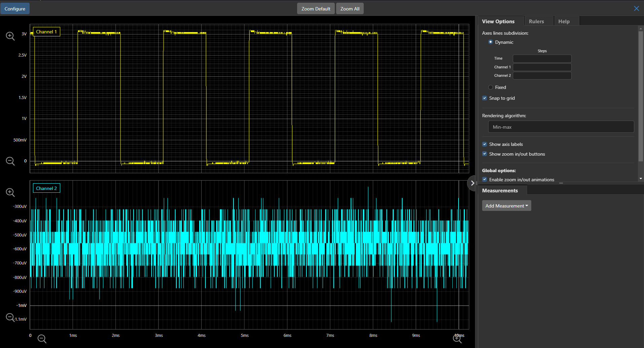Click the Zoom Default button

click(x=316, y=9)
